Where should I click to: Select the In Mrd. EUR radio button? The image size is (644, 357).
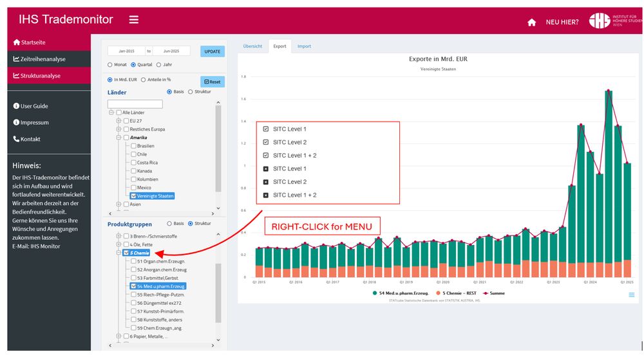click(109, 80)
